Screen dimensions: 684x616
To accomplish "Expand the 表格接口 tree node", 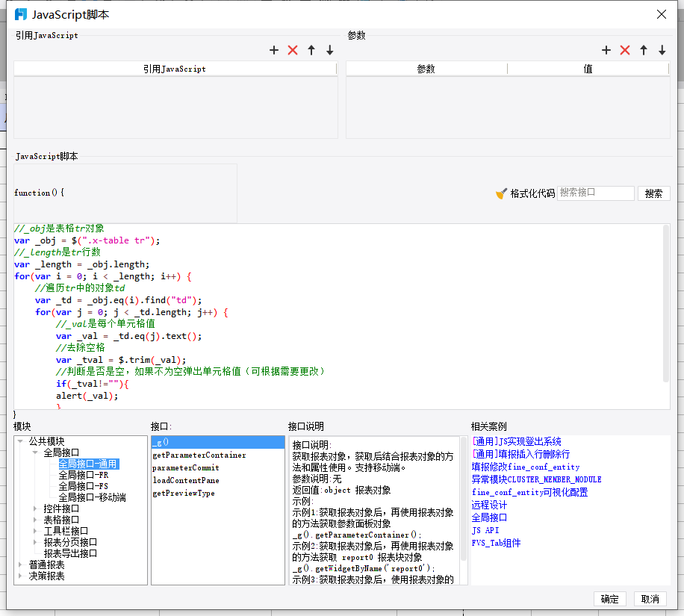I will [35, 520].
